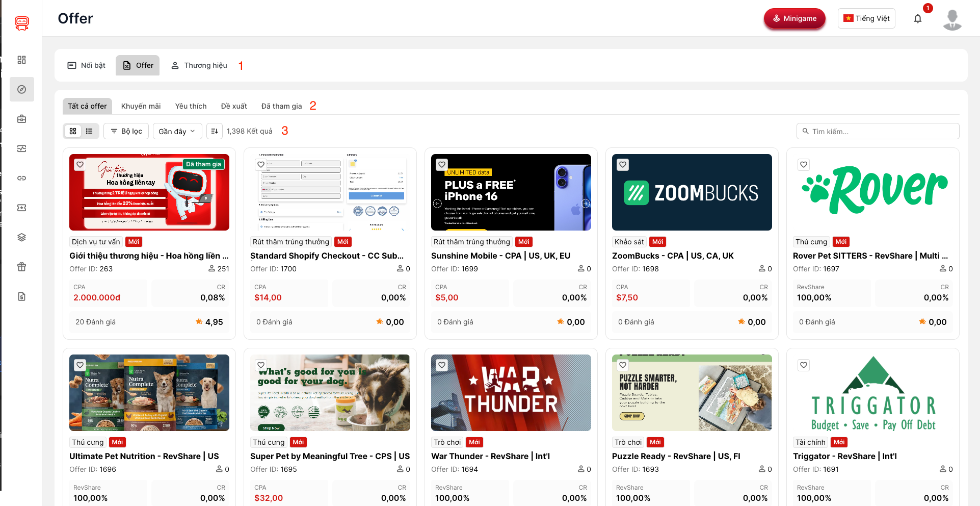Image resolution: width=980 pixels, height=506 pixels.
Task: Click the compass explore icon in sidebar
Action: tap(21, 89)
